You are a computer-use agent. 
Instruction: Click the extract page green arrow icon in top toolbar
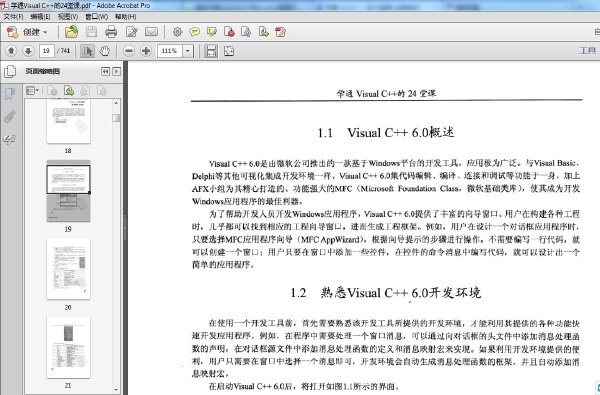point(263,32)
